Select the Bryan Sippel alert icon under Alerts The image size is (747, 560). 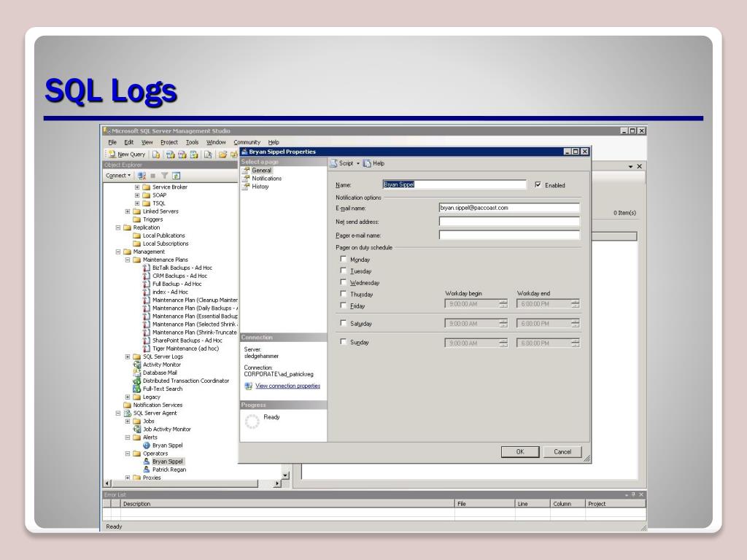[x=147, y=446]
